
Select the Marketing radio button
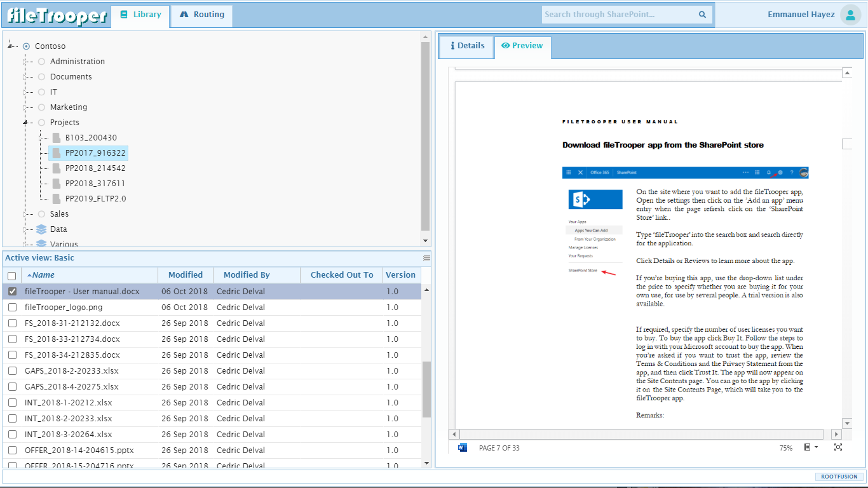coord(41,107)
